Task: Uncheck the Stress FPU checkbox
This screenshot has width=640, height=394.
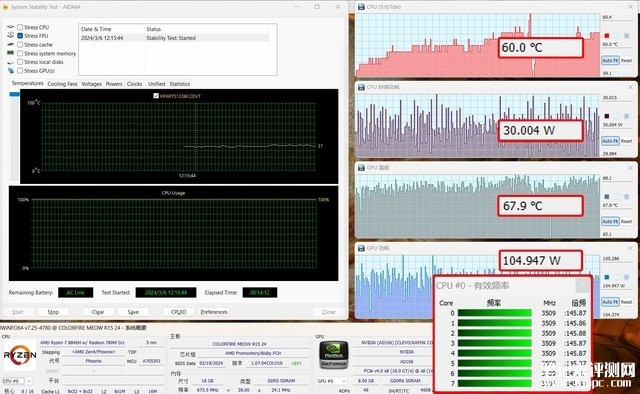Action: (x=20, y=36)
